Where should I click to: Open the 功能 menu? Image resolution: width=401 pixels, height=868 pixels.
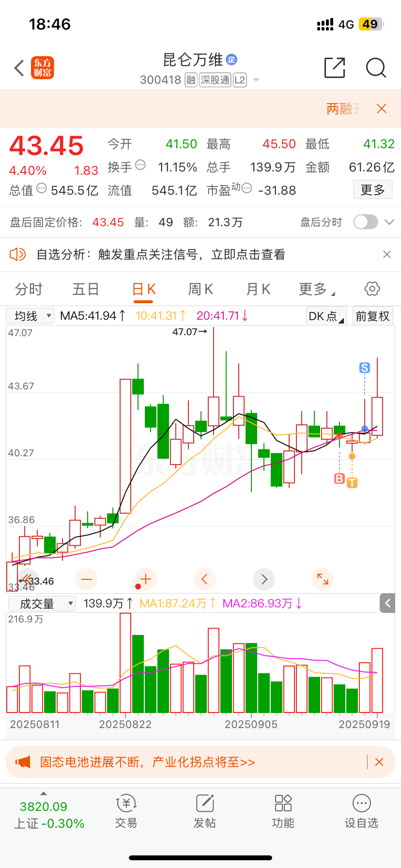click(283, 812)
